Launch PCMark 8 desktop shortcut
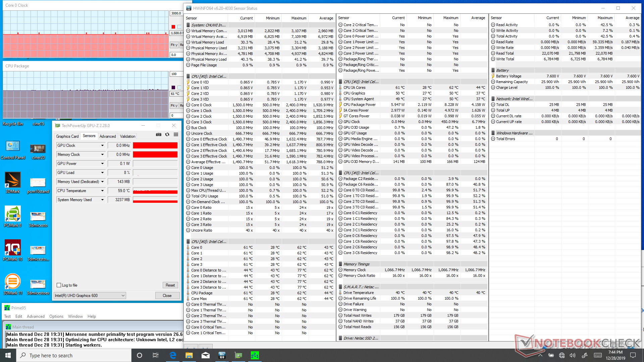The height and width of the screenshot is (362, 644). point(13,217)
